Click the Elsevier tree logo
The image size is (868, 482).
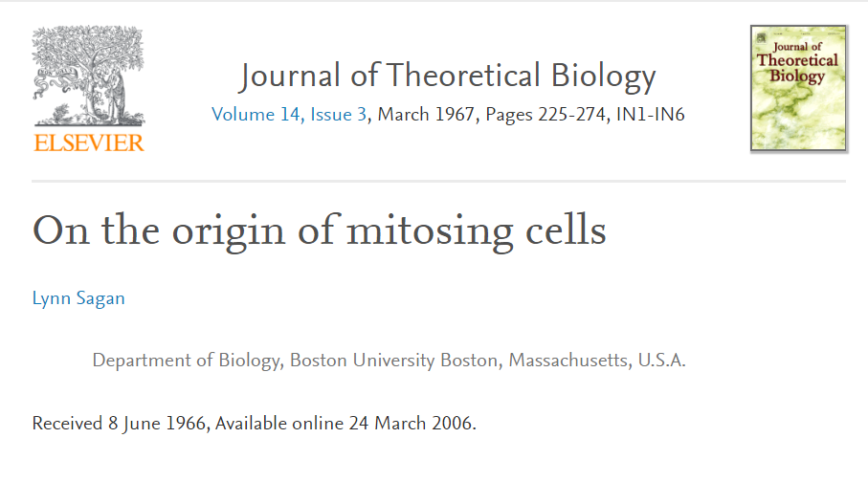(x=88, y=77)
